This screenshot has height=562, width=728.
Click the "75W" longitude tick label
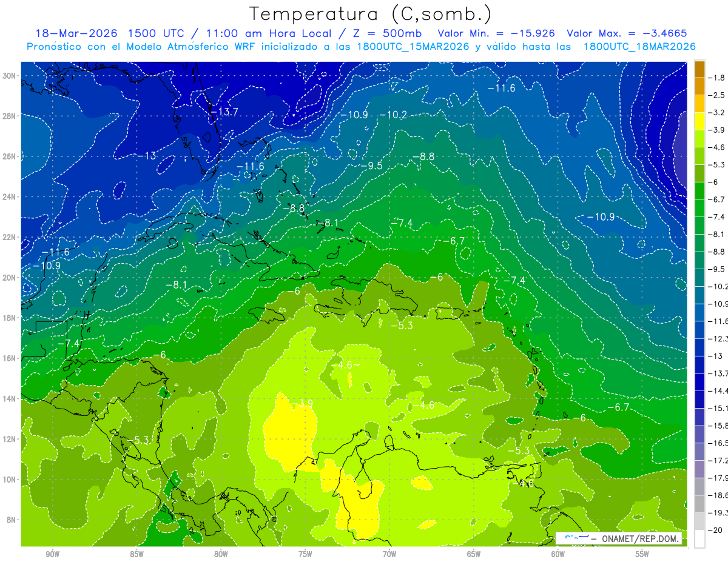(x=305, y=554)
